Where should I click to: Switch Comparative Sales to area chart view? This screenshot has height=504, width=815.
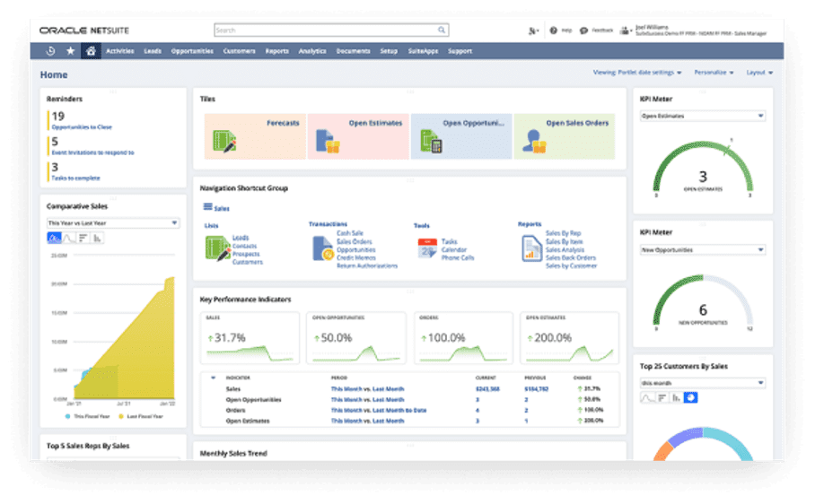coord(54,238)
